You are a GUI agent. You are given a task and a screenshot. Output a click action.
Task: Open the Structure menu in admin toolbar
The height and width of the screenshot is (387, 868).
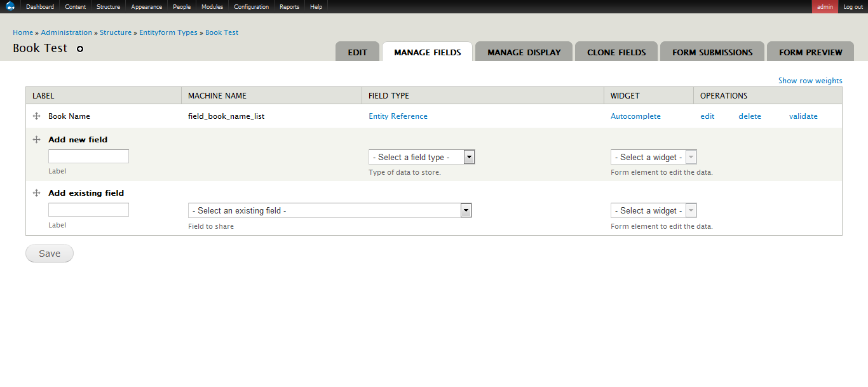[x=108, y=6]
